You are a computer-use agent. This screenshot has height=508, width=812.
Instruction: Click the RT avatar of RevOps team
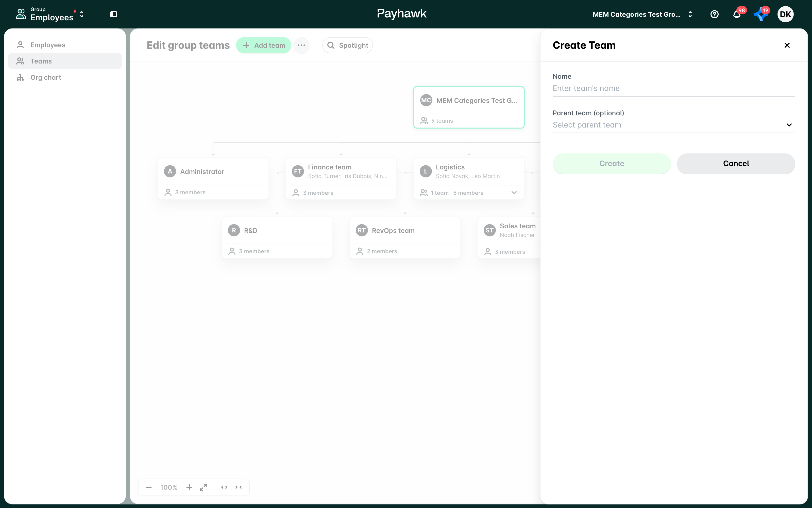coord(362,230)
